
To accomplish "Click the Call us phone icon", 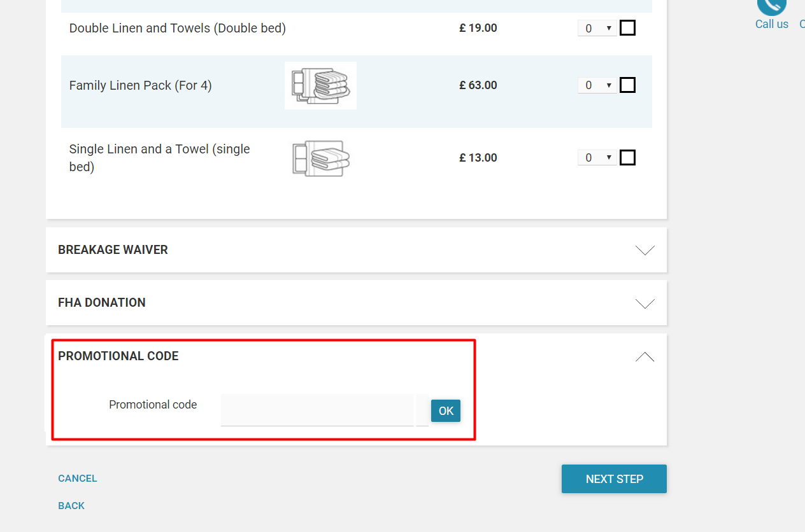I will (x=771, y=6).
